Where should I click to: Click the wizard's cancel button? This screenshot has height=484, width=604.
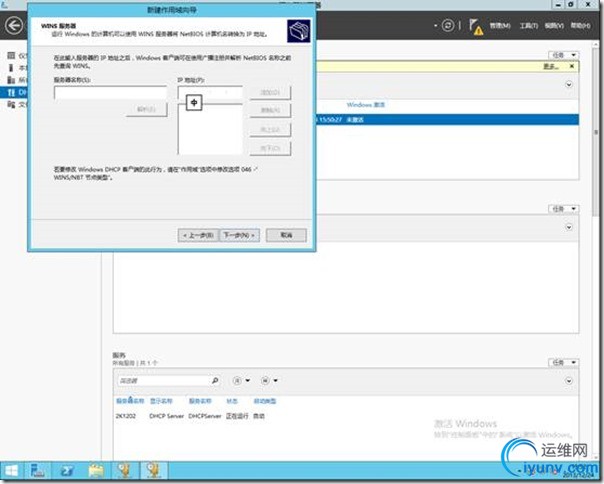[286, 235]
